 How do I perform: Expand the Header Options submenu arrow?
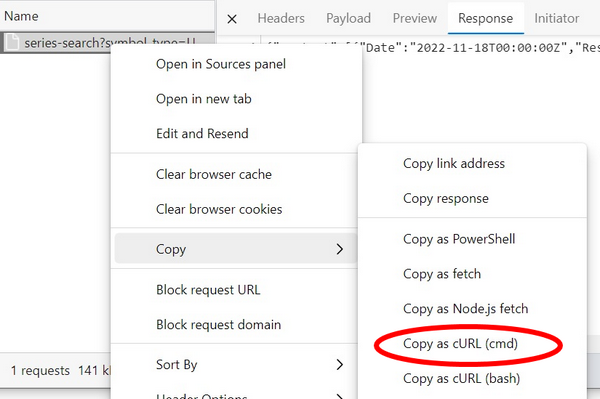[339, 396]
